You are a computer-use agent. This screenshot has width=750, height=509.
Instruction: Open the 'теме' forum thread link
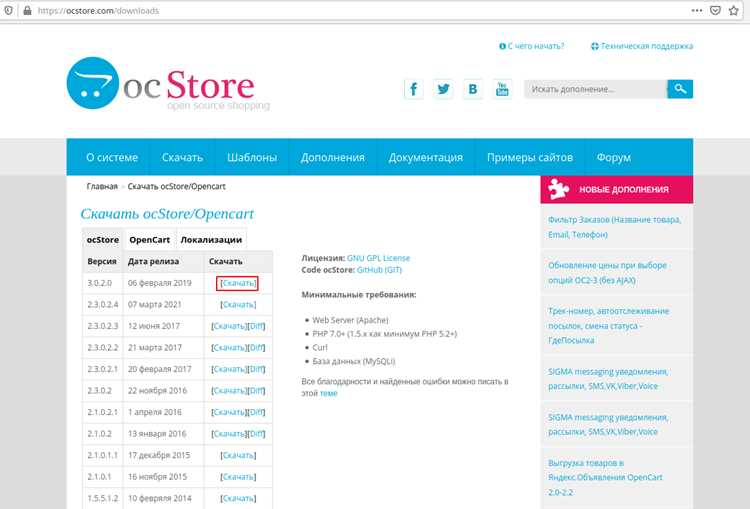[329, 393]
